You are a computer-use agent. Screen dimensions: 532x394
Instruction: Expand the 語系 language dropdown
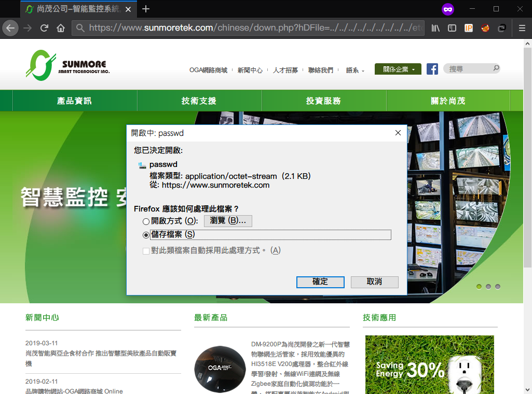(355, 70)
